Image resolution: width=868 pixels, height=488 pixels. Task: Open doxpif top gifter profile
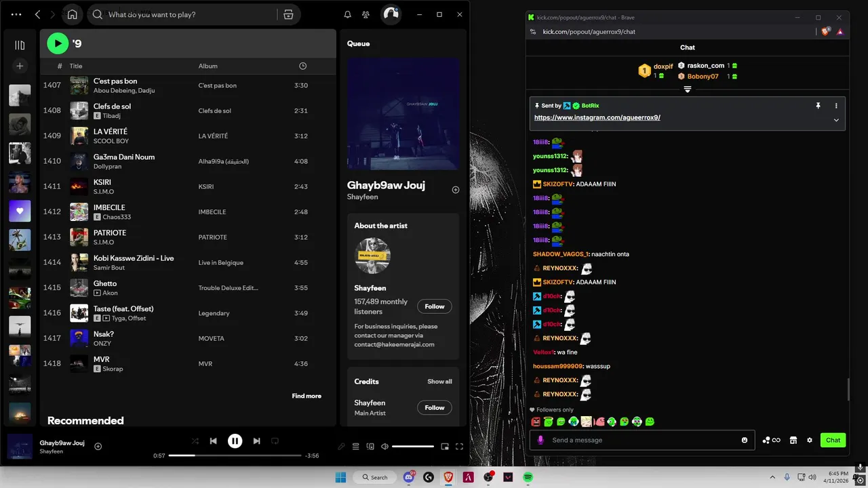663,66
